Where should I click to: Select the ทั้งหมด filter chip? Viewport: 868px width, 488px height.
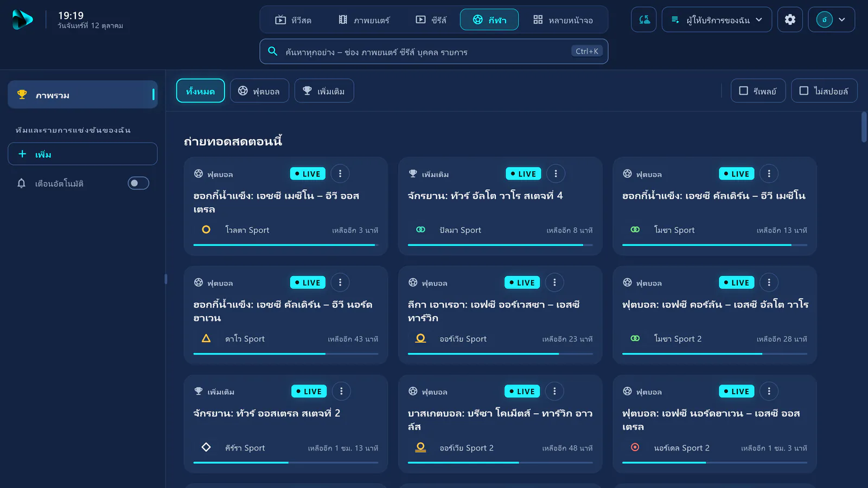(200, 91)
